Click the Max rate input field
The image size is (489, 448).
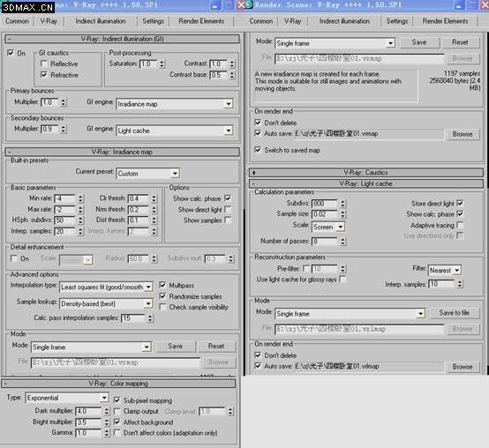tap(64, 209)
